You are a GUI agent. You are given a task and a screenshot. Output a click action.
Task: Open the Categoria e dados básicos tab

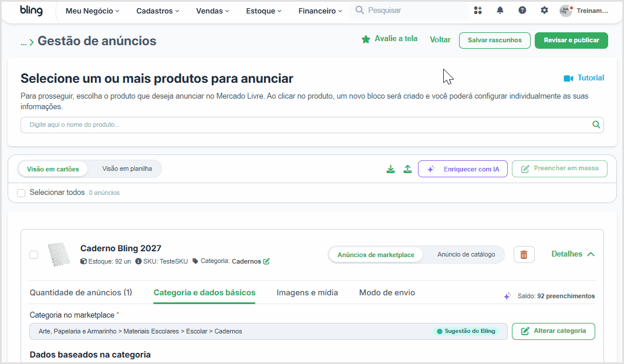coord(204,292)
